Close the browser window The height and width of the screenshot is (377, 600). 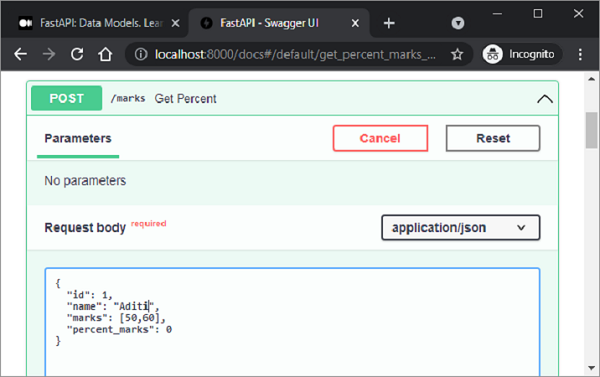578,14
